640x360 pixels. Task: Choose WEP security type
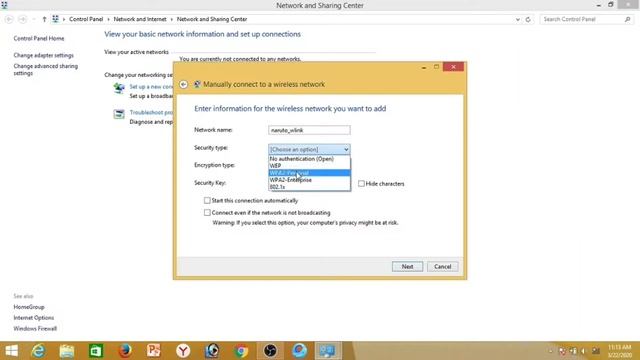pos(309,166)
